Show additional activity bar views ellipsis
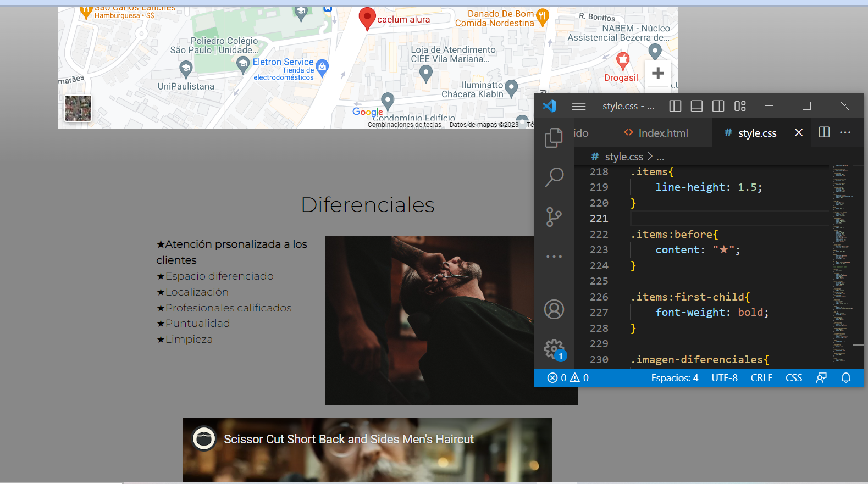Viewport: 868px width, 484px height. click(x=554, y=257)
